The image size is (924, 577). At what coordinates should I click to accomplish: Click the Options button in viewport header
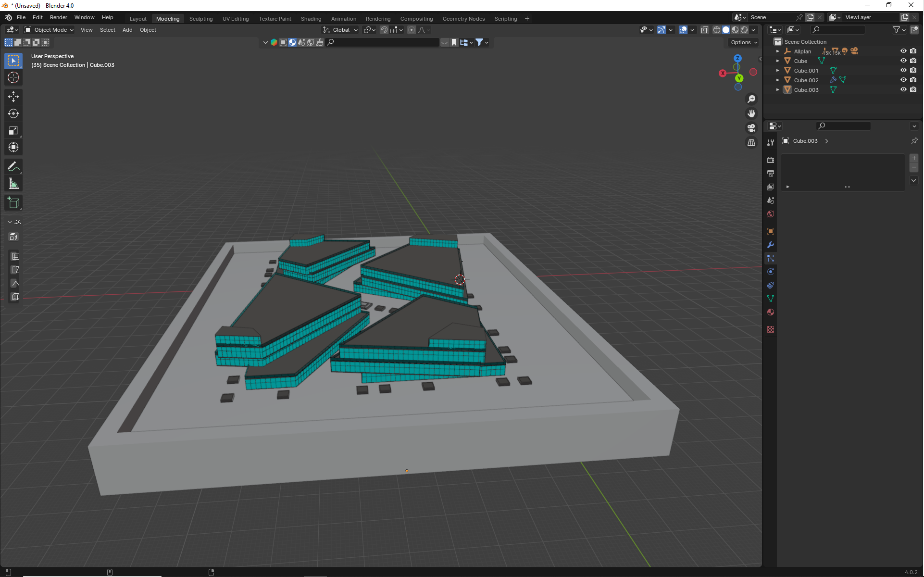pyautogui.click(x=744, y=42)
